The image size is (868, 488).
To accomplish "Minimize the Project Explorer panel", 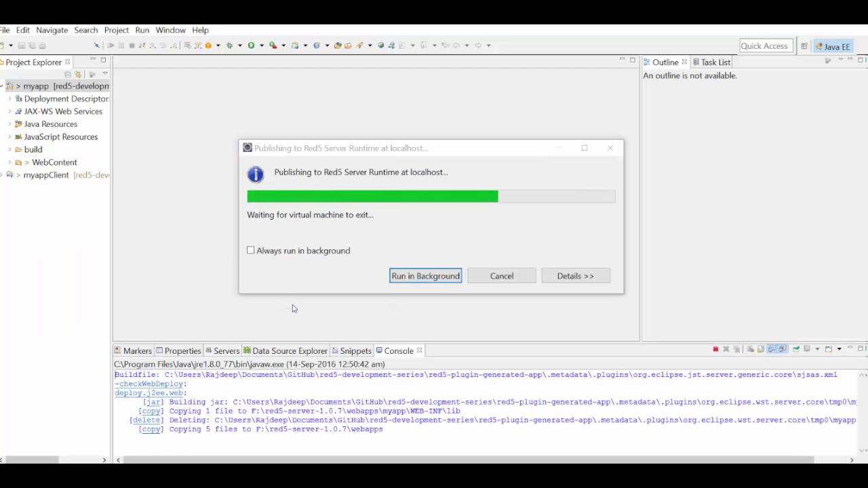I will pyautogui.click(x=93, y=60).
